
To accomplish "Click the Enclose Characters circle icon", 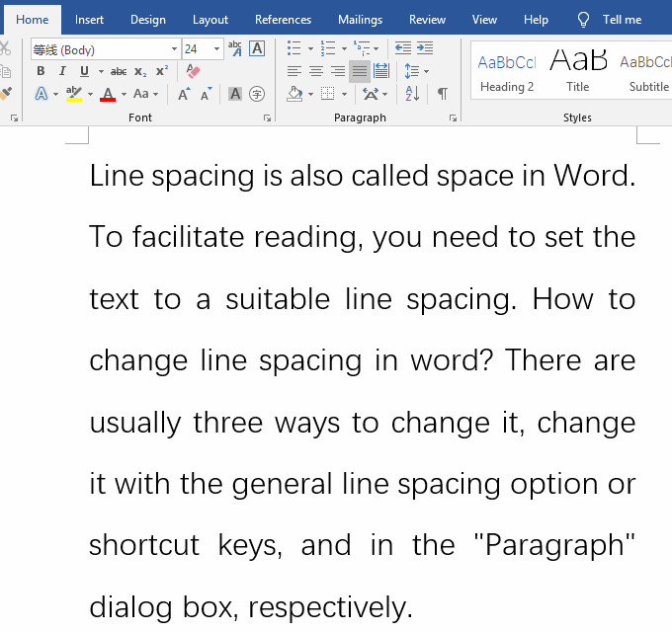I will tap(257, 94).
